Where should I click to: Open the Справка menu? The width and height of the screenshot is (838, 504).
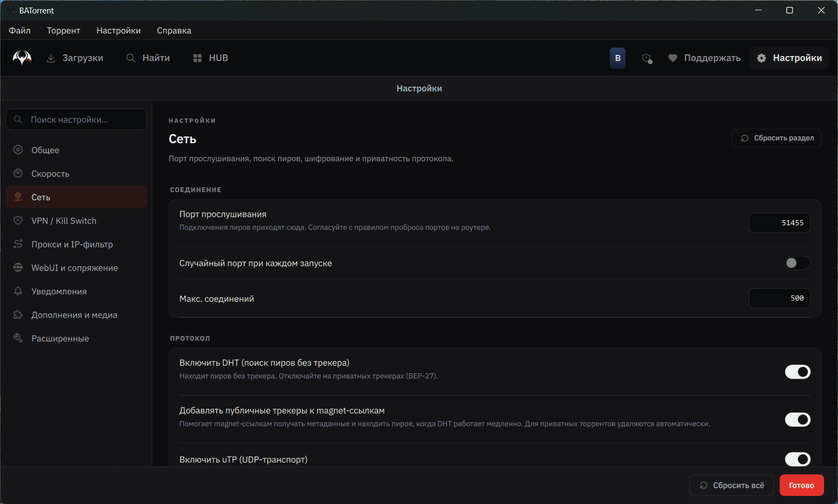click(174, 31)
